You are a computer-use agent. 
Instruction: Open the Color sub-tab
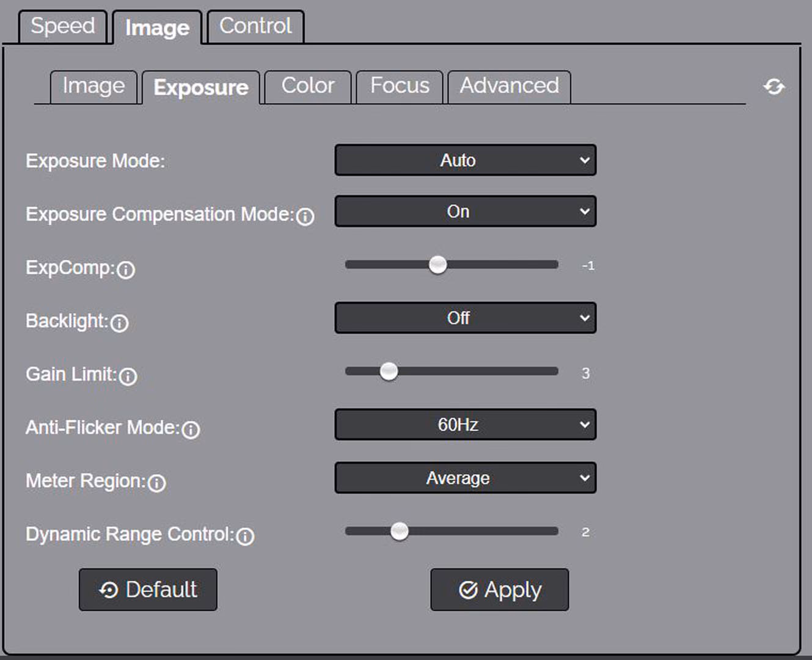(x=308, y=86)
